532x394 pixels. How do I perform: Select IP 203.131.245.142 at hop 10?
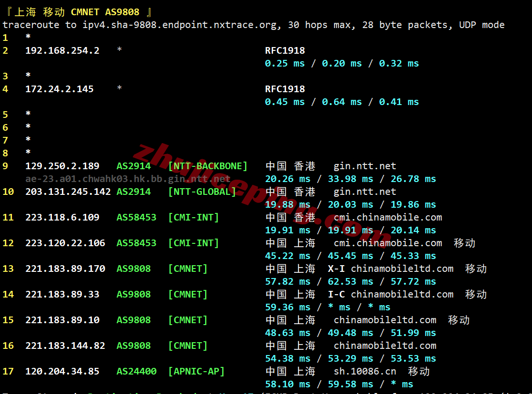pyautogui.click(x=68, y=192)
